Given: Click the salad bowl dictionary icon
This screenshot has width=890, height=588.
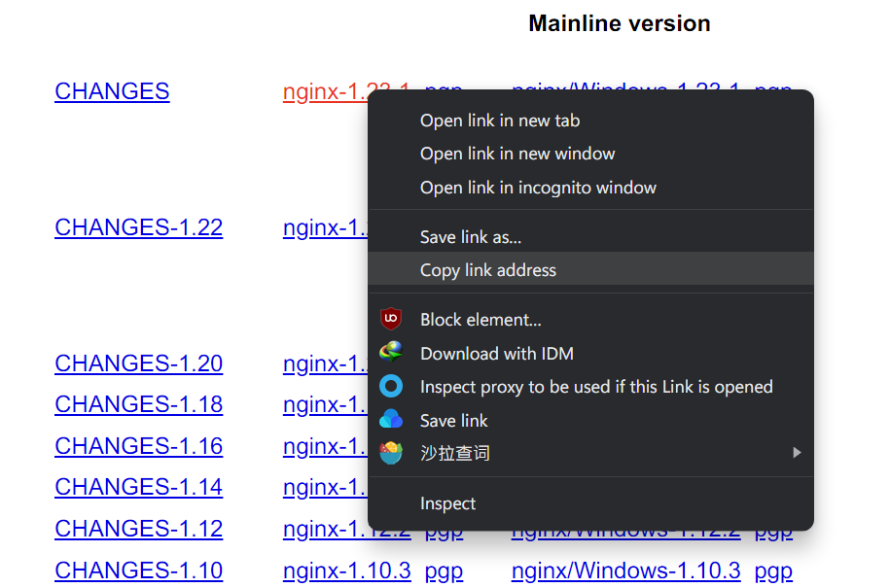Looking at the screenshot, I should [x=391, y=453].
